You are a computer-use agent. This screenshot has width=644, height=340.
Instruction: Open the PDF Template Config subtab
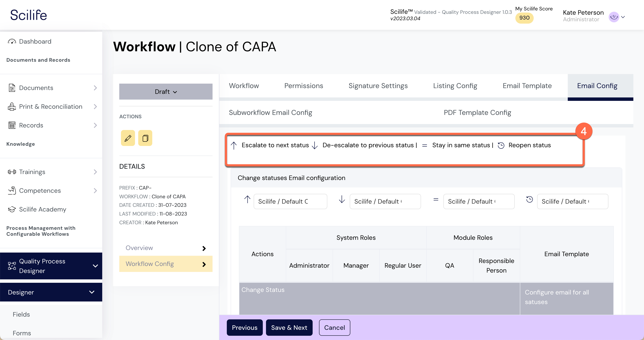[477, 112]
